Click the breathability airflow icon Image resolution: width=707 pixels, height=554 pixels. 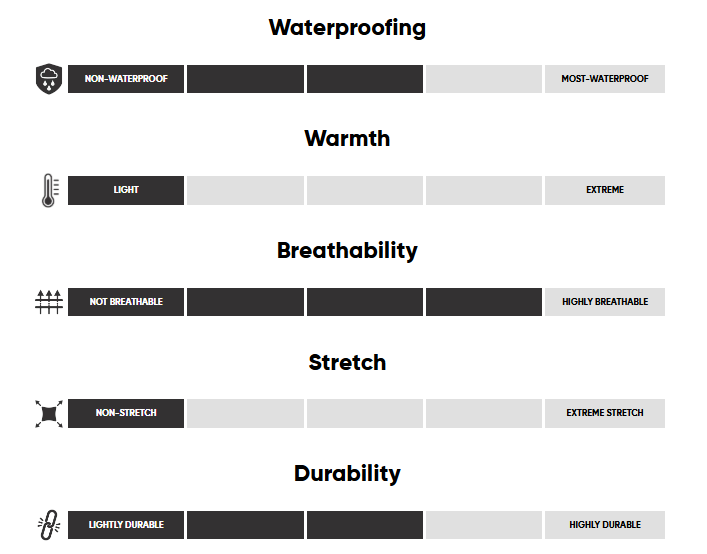[48, 302]
